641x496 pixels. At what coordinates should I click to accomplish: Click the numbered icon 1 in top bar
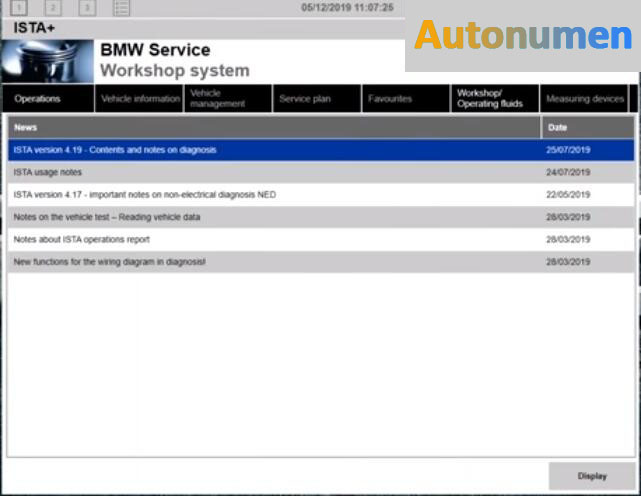[x=19, y=7]
